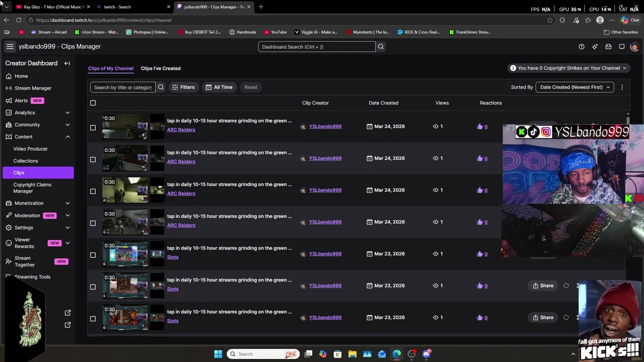This screenshot has width=644, height=362.
Task: Open YSLbando999 creator link on first Slots clip
Action: point(325,254)
